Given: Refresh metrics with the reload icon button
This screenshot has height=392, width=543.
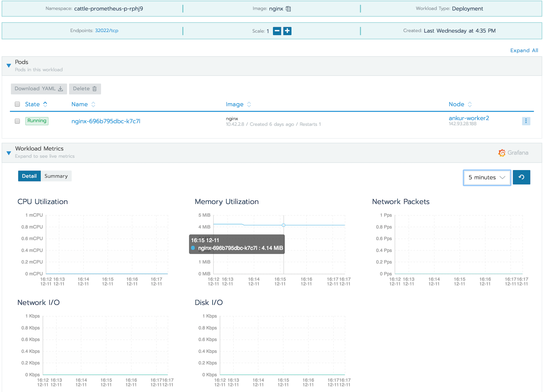Looking at the screenshot, I should [521, 177].
